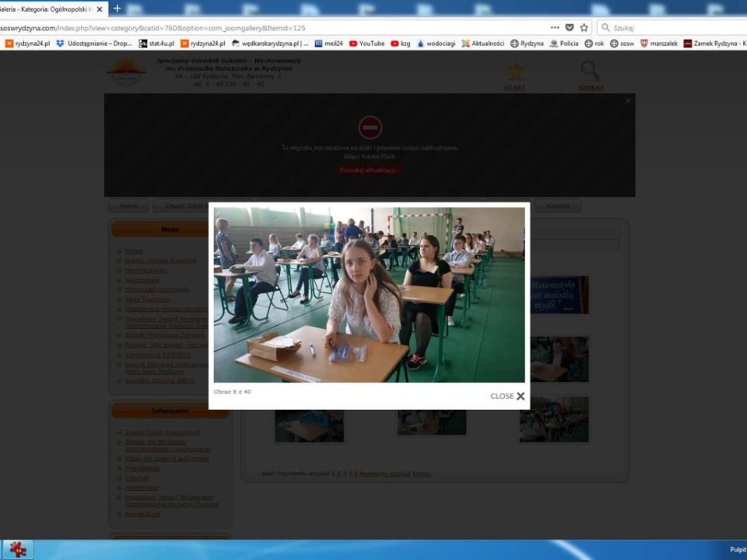Viewport: 747px width, 560px height.
Task: Click the Policja bookmark
Action: [563, 44]
